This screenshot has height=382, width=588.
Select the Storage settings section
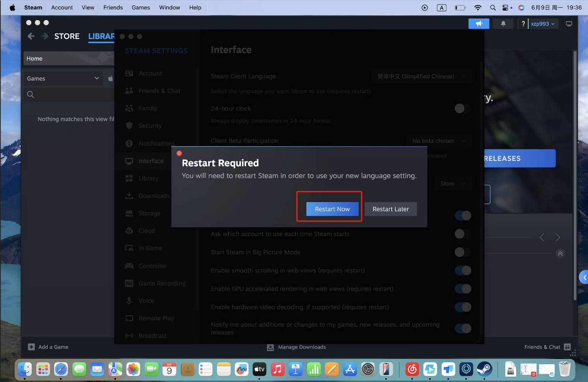[149, 213]
